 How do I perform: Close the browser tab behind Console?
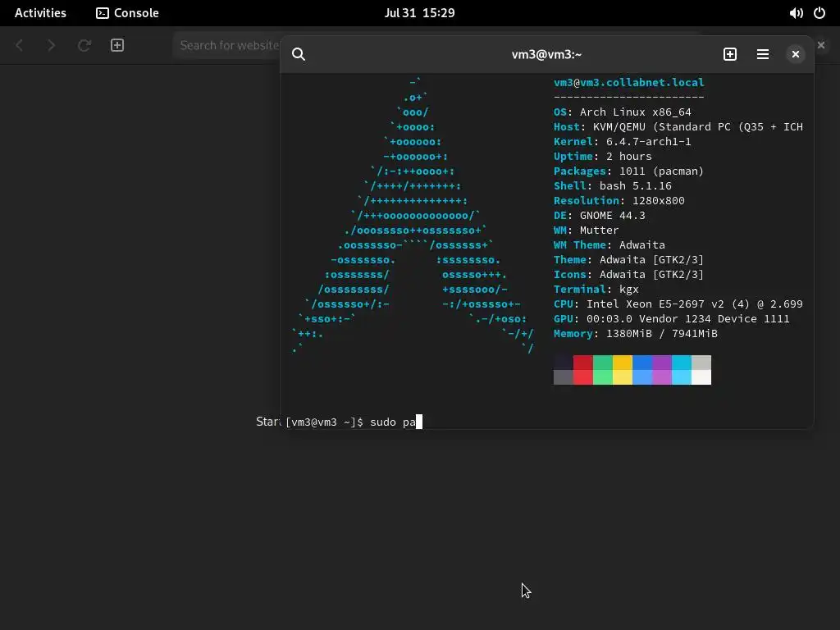point(821,45)
